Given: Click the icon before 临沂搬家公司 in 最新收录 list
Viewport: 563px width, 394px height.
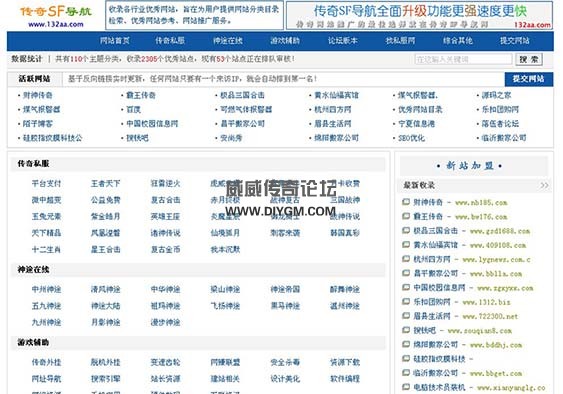Looking at the screenshot, I should 406,373.
